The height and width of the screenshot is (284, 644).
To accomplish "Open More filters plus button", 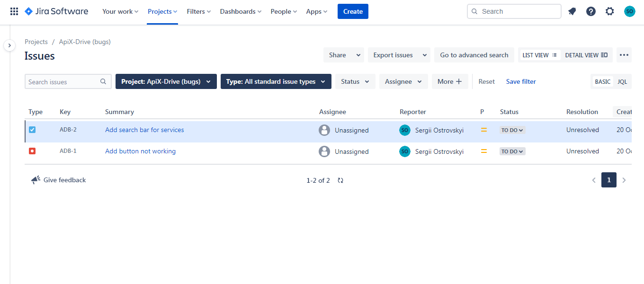I will click(450, 81).
